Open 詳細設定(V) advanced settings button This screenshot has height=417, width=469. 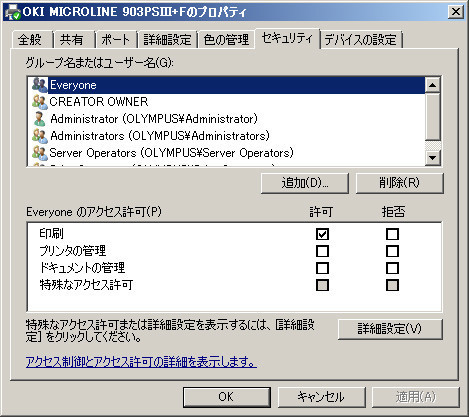pos(390,329)
